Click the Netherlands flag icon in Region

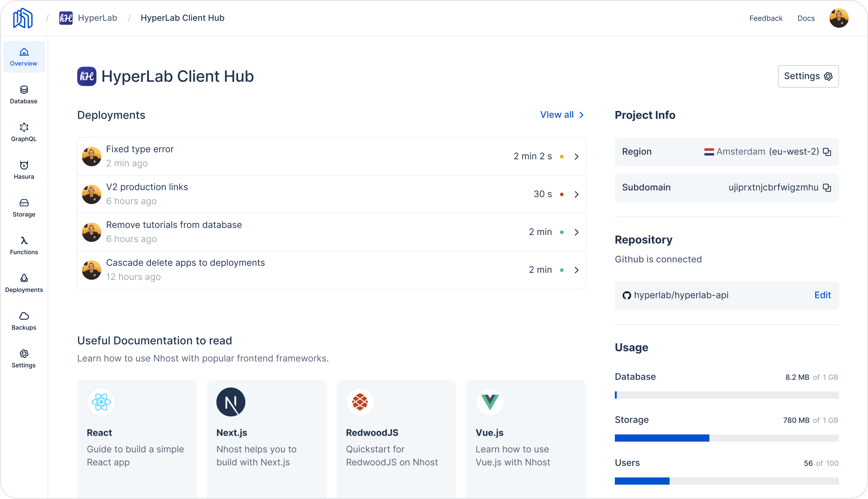click(709, 152)
